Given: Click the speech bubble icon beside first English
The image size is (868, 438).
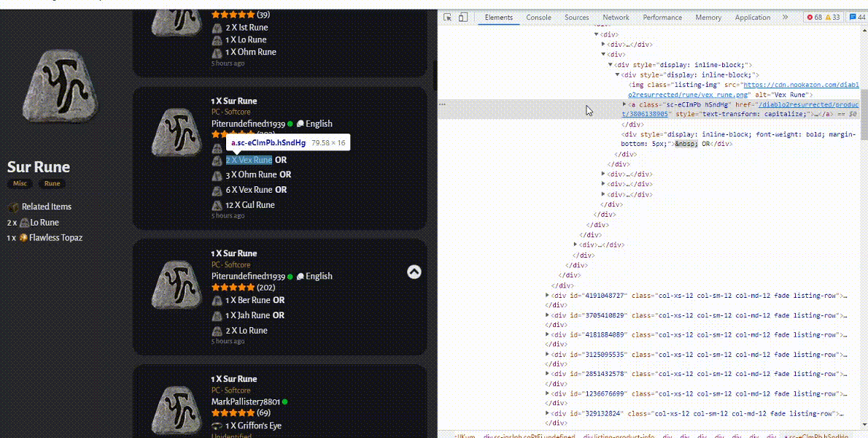Looking at the screenshot, I should 300,123.
